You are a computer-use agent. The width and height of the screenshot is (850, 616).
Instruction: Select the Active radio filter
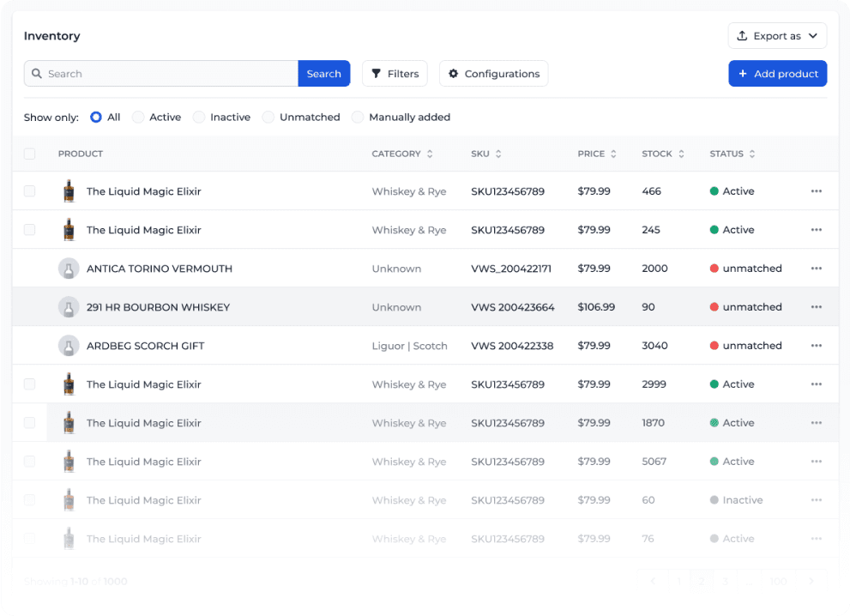click(138, 118)
